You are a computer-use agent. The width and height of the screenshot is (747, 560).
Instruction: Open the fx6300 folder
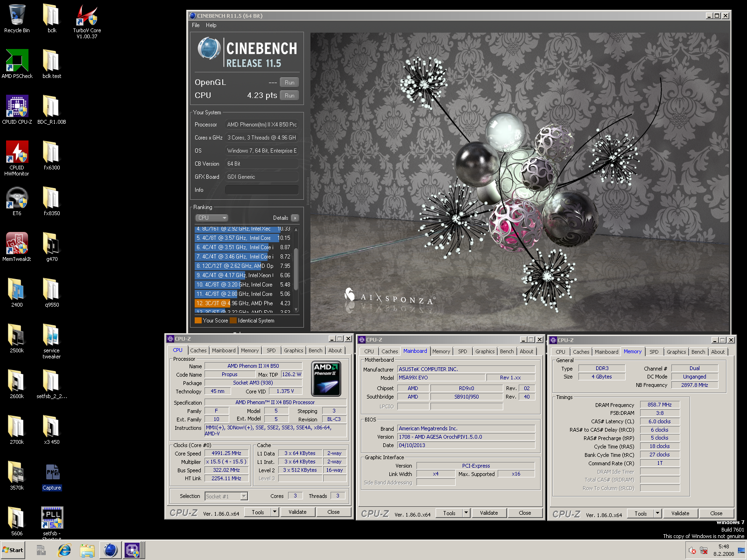tap(52, 155)
